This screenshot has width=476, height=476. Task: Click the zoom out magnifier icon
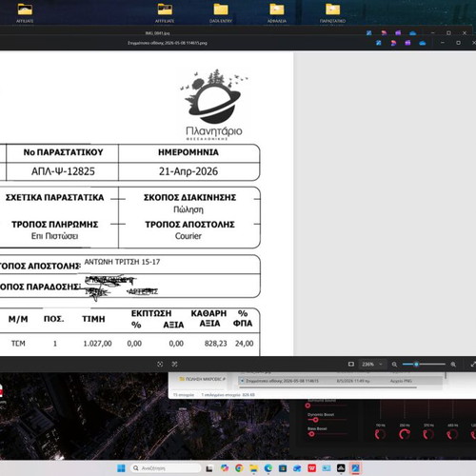pyautogui.click(x=394, y=365)
